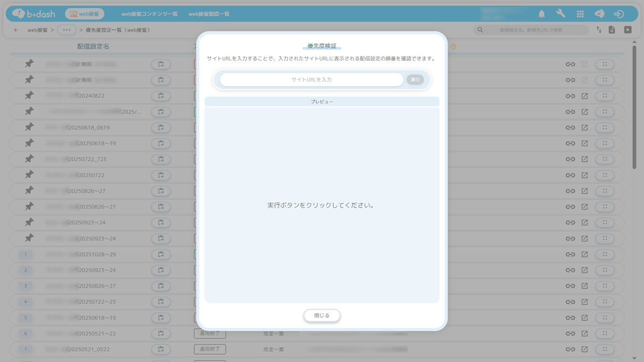Click the 閉じる button to close the dialog
The height and width of the screenshot is (362, 644).
322,316
